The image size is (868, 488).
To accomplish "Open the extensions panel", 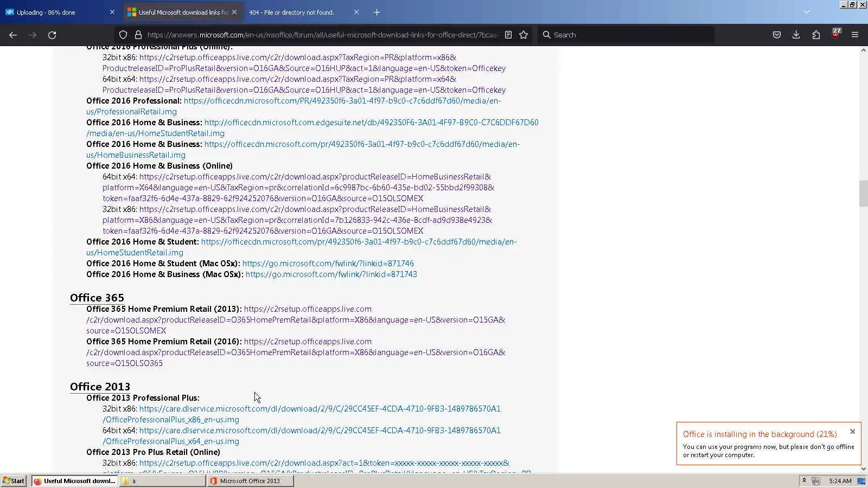I will tap(816, 35).
